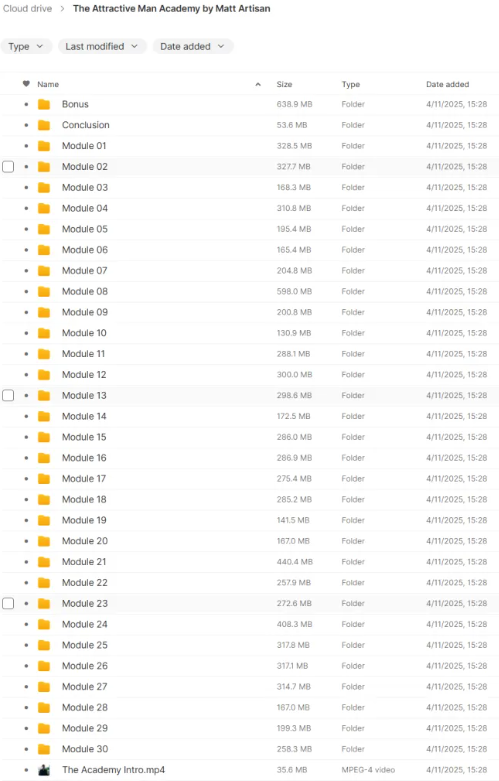
Task: Click the Module 11 folder icon
Action: [x=44, y=354]
